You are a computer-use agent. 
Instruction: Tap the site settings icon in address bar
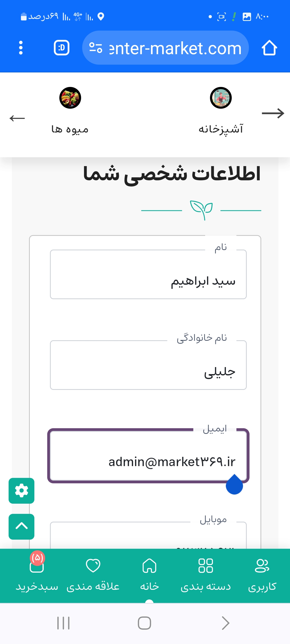(x=96, y=48)
